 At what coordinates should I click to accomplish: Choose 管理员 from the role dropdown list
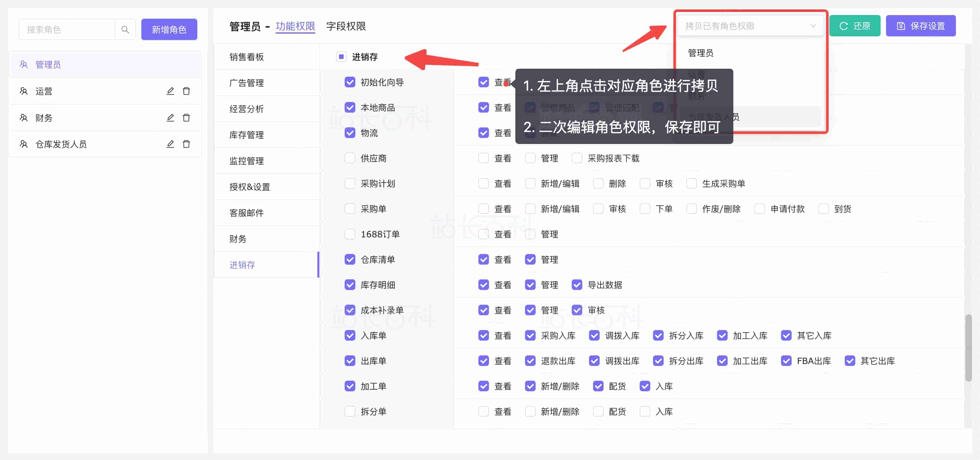(700, 53)
